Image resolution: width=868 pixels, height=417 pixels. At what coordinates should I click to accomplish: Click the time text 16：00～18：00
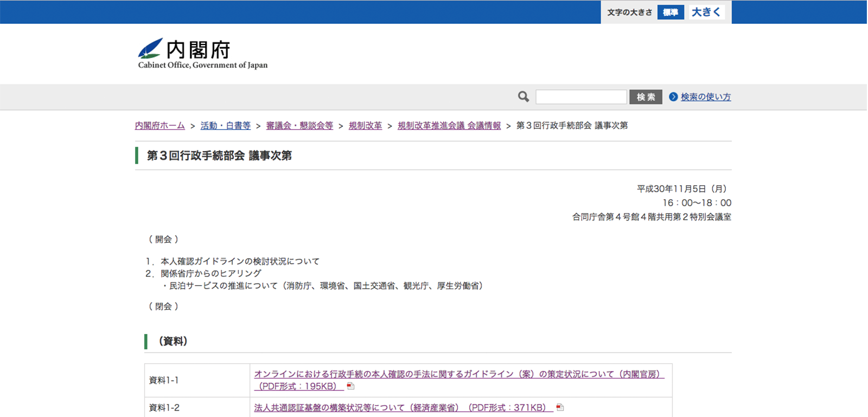(697, 203)
